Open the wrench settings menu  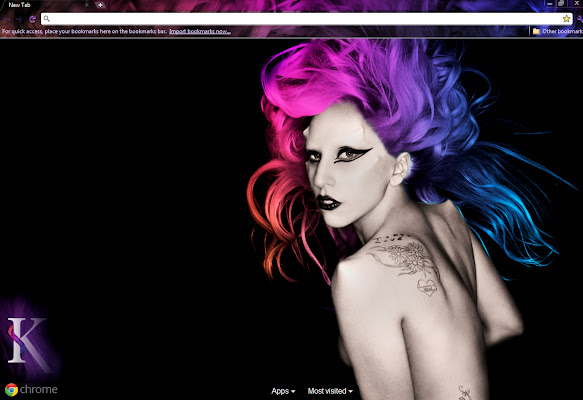point(580,19)
